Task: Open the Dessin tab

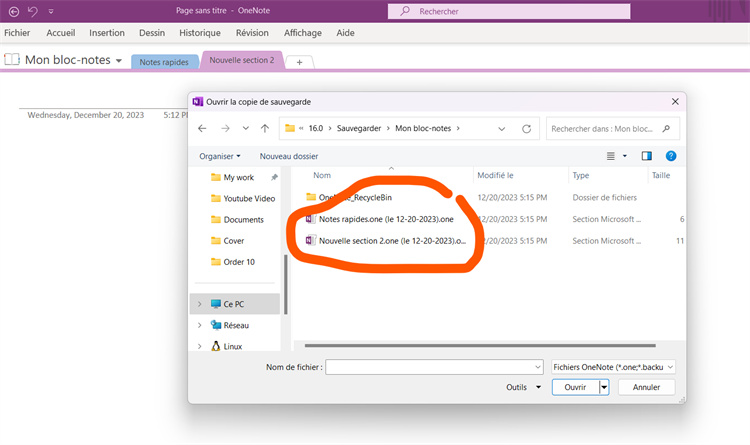Action: 152,33
